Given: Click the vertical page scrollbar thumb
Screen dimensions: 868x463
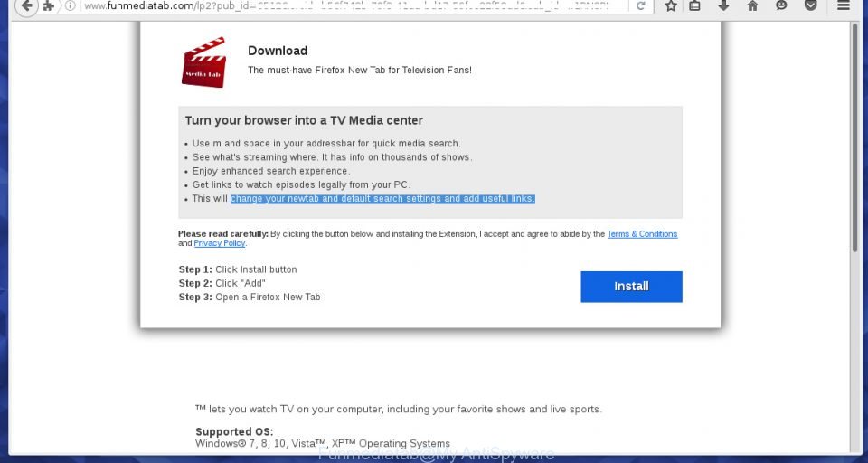Looking at the screenshot, I should pyautogui.click(x=855, y=138).
